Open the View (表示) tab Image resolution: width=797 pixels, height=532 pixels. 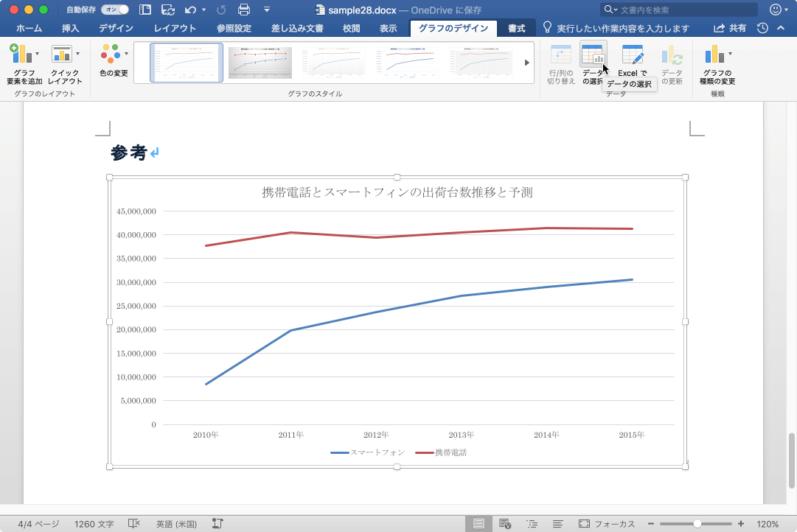point(389,29)
